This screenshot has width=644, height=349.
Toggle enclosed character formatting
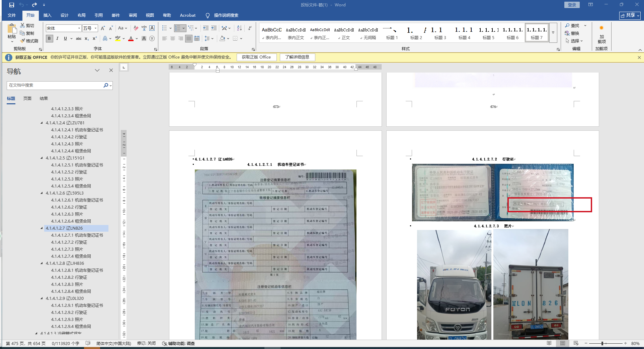(x=152, y=38)
